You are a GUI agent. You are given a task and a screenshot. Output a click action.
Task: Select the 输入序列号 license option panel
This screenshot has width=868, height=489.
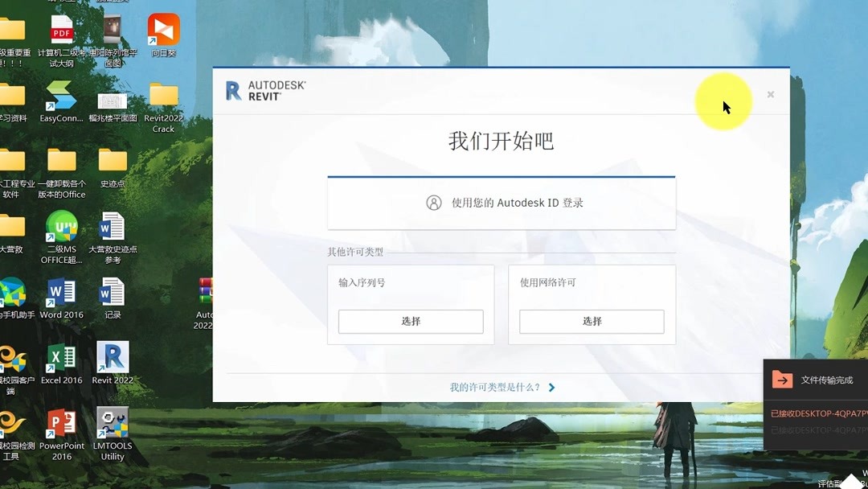[411, 283]
